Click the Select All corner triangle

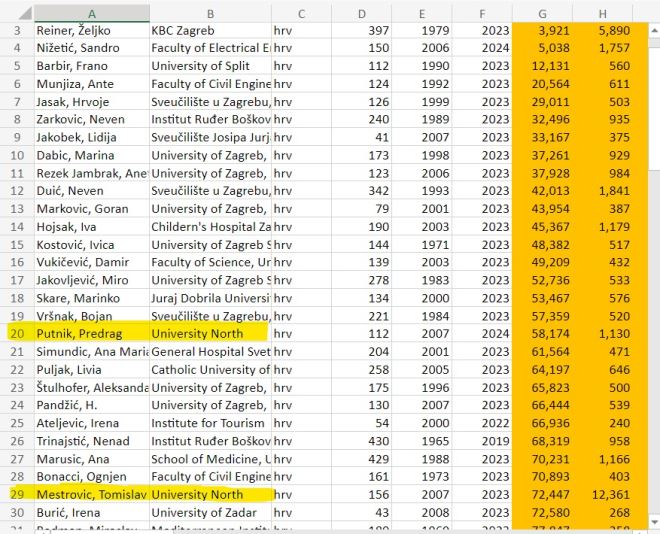[x=16, y=13]
